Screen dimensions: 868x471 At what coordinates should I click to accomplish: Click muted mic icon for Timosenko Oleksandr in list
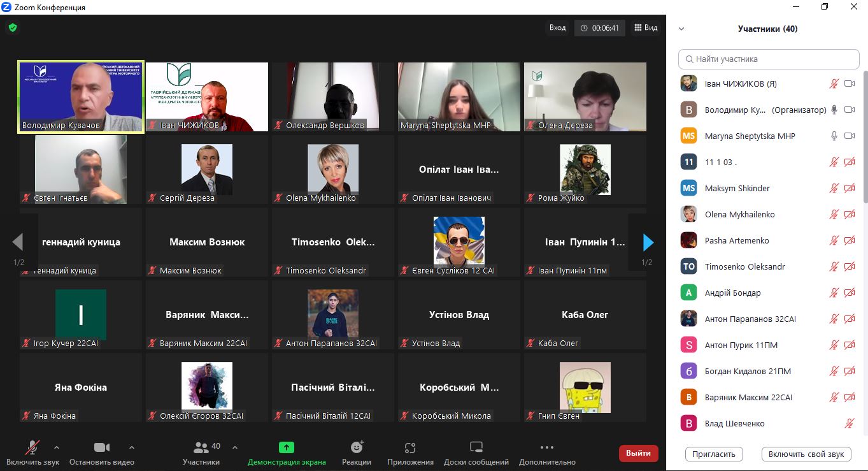click(834, 266)
